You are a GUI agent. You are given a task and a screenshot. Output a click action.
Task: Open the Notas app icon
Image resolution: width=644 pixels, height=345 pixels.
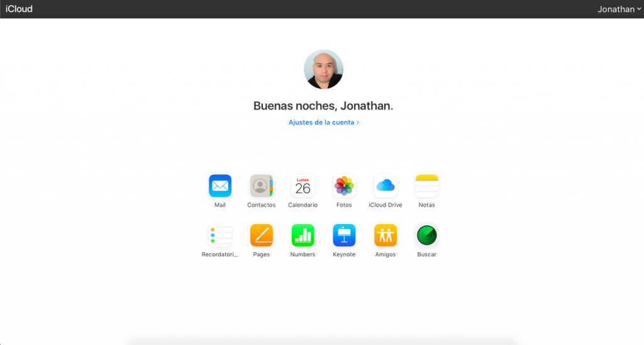point(427,186)
